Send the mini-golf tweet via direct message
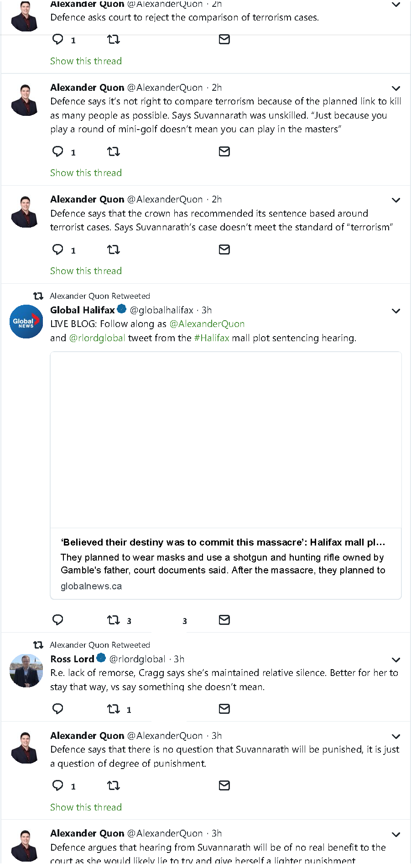This screenshot has height=868, width=411. click(x=224, y=151)
